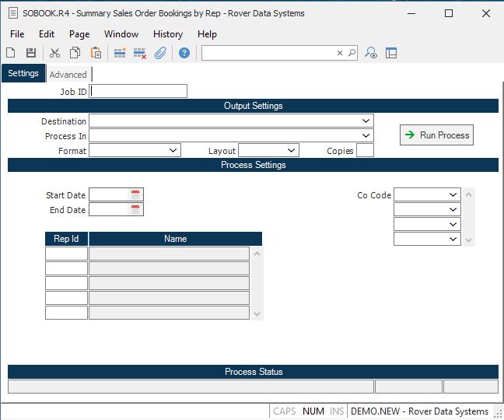Click the New document toolbar icon
Viewport: 504px width, 420px height.
(11, 53)
